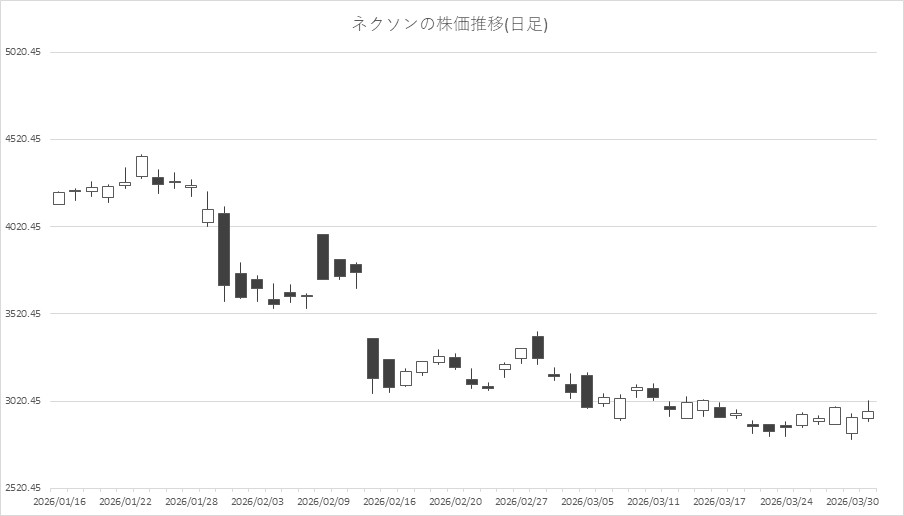Click the 2520.45 bottom axis value

(x=22, y=488)
